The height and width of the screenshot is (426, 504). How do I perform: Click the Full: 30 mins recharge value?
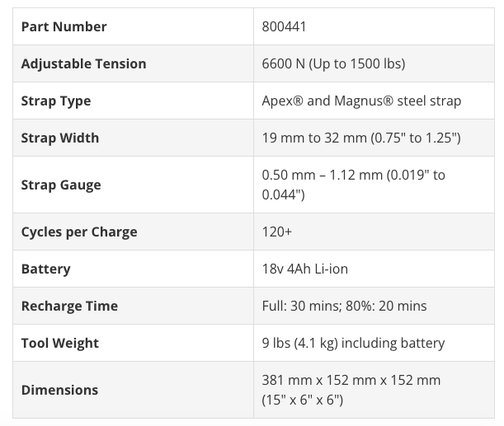[344, 306]
